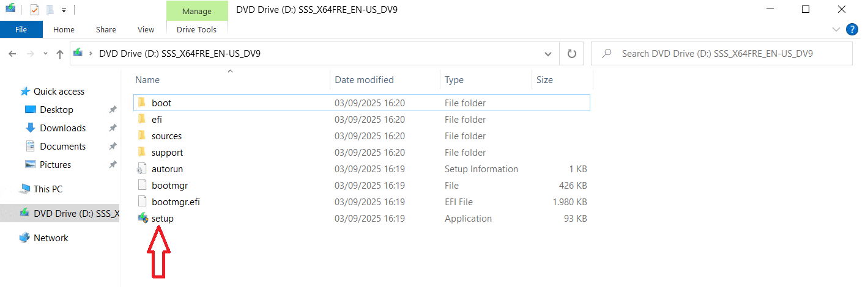Sort files by the Size column header
868x287 pixels.
point(544,80)
